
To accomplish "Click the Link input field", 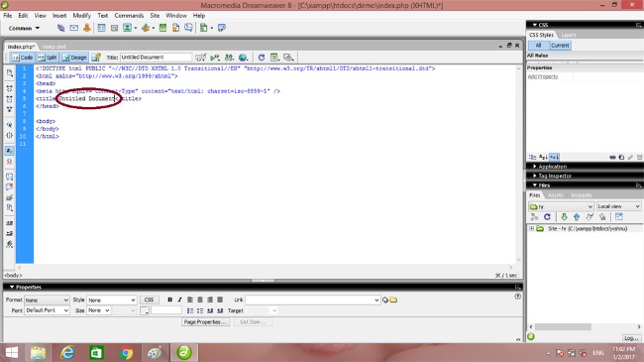I will click(x=312, y=300).
